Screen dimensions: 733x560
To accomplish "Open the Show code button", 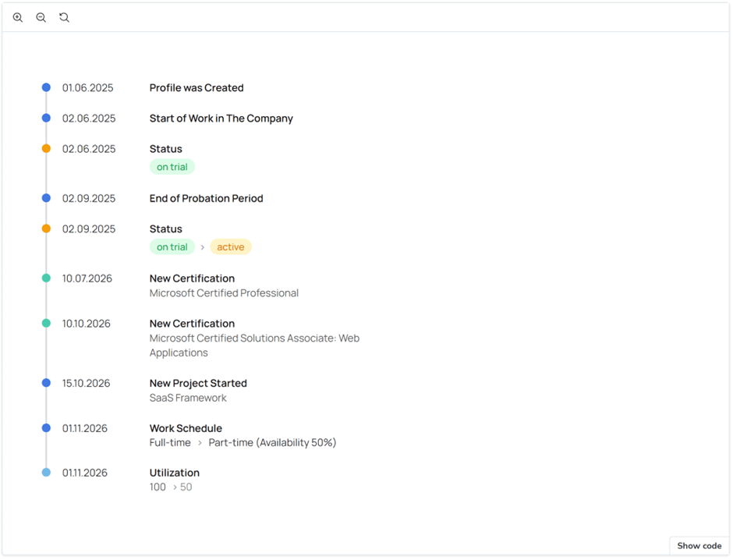I will (699, 546).
